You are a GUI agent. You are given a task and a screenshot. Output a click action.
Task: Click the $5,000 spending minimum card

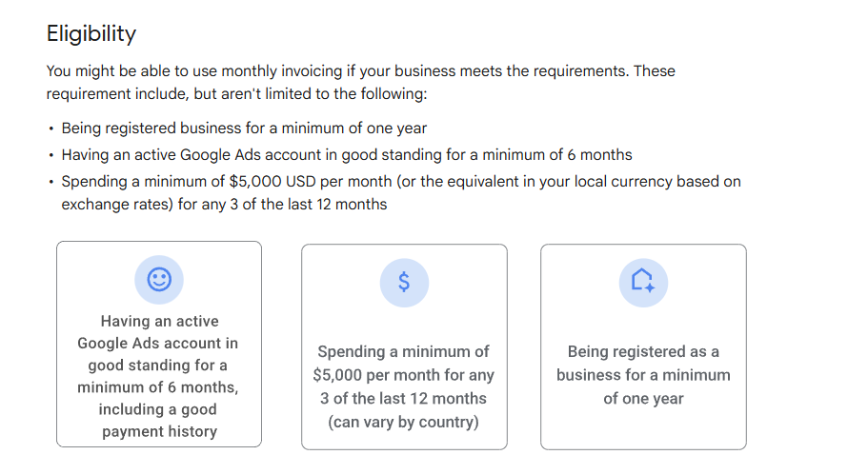tap(404, 346)
